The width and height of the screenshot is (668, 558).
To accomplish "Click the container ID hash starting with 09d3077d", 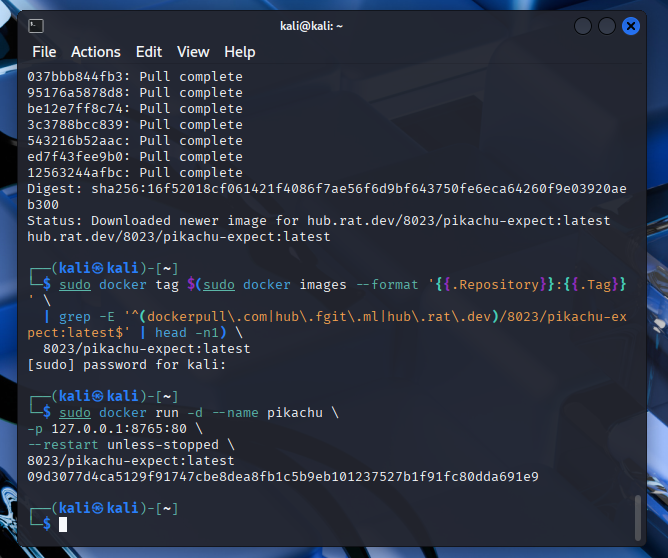I will tap(282, 476).
